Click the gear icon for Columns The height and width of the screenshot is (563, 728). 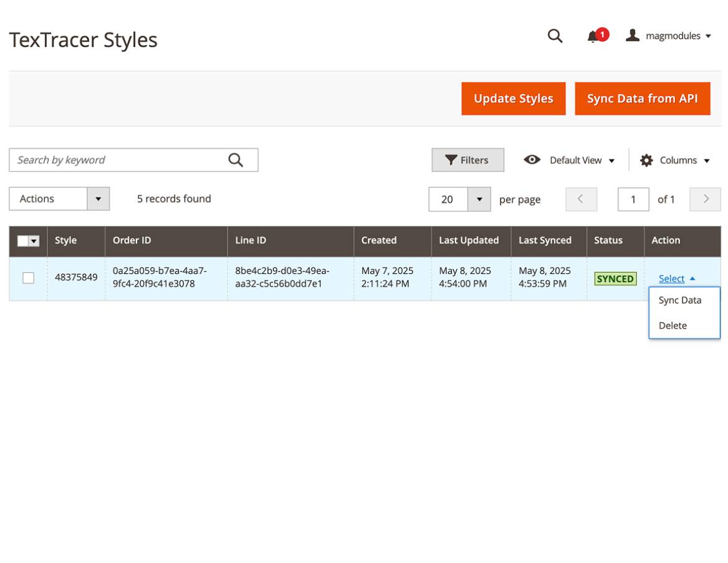point(646,161)
